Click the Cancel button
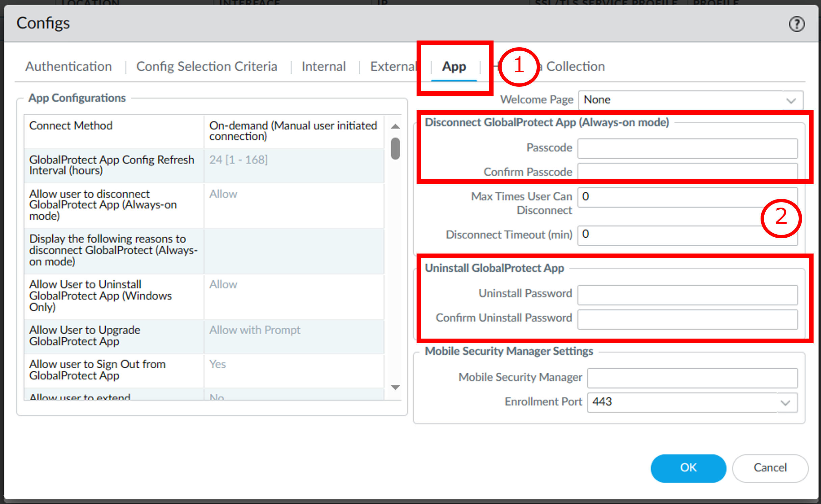The image size is (821, 504). [770, 468]
